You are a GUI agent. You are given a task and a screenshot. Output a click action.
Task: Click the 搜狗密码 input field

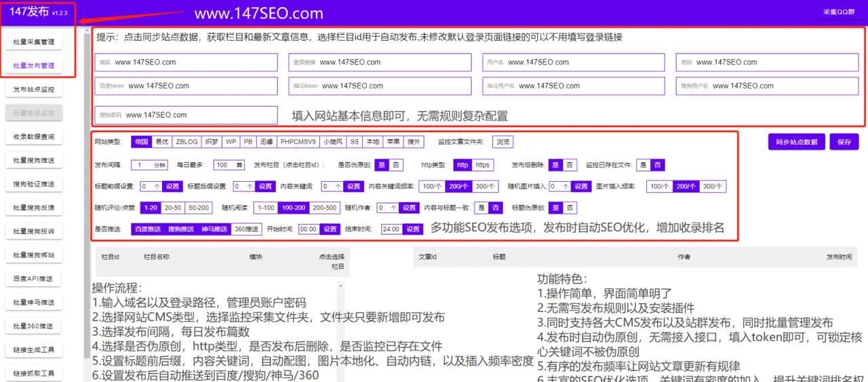pos(186,115)
